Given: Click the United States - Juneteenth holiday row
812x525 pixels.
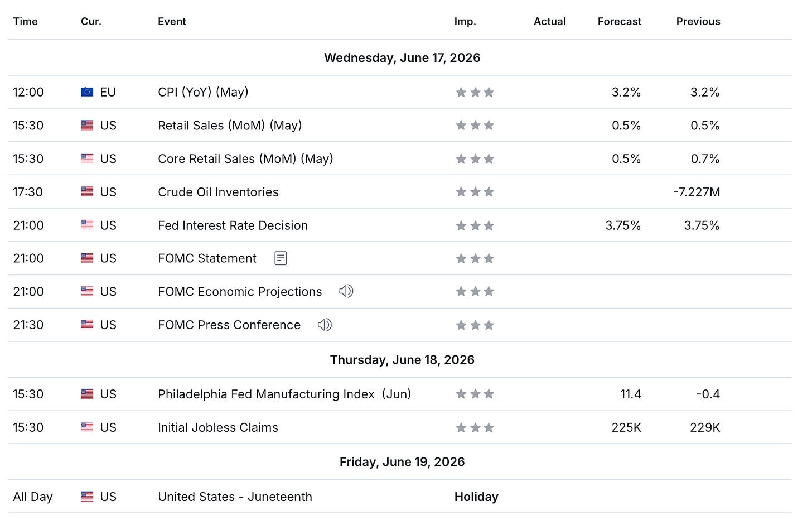Looking at the screenshot, I should coord(400,496).
